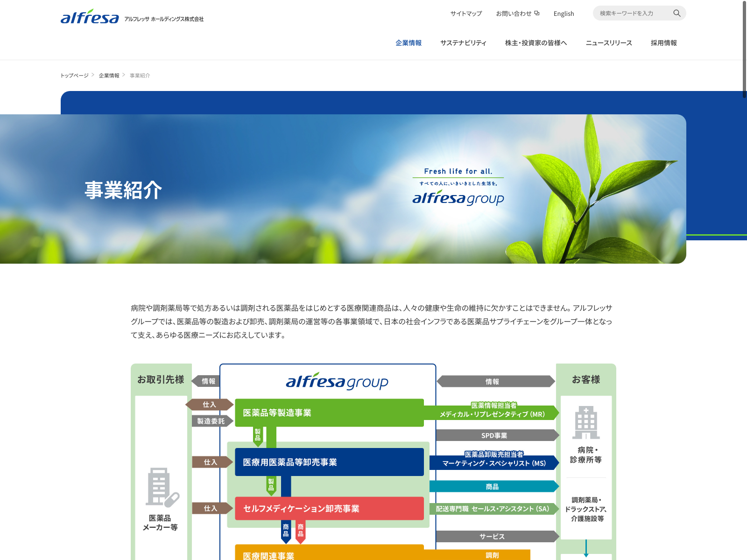The image size is (747, 560).
Task: Click the magnifying glass search icon
Action: [x=677, y=13]
